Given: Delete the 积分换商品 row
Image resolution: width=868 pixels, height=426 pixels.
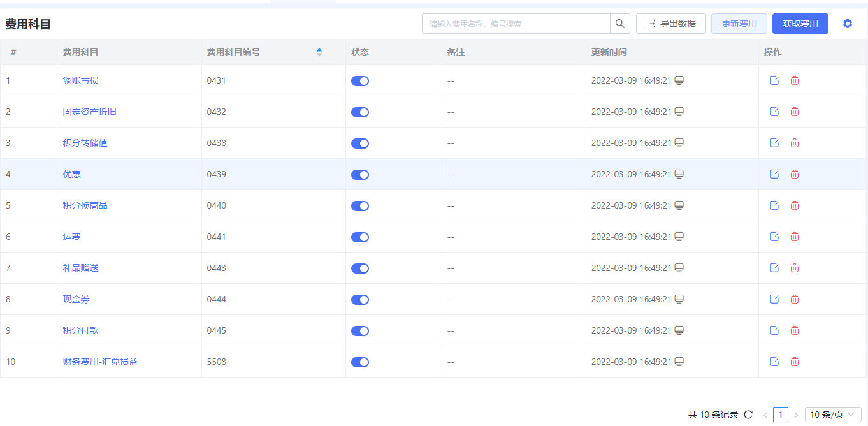Looking at the screenshot, I should click(795, 205).
